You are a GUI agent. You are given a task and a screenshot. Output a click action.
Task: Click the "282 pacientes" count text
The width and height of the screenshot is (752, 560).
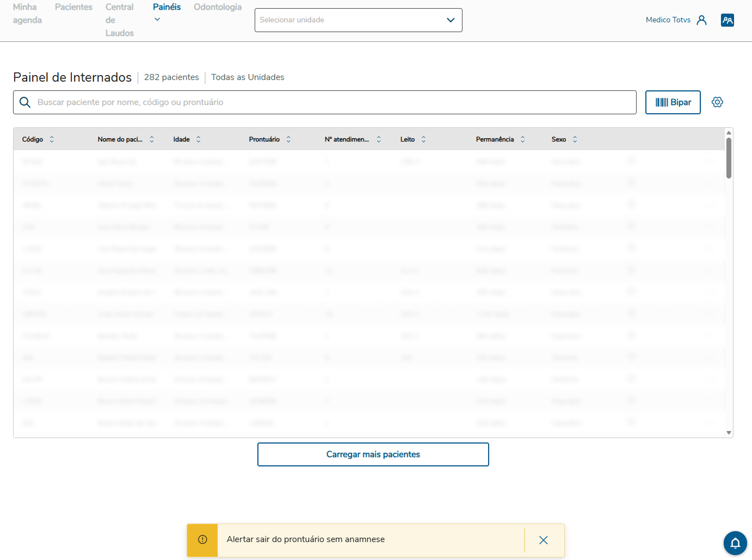pyautogui.click(x=171, y=77)
